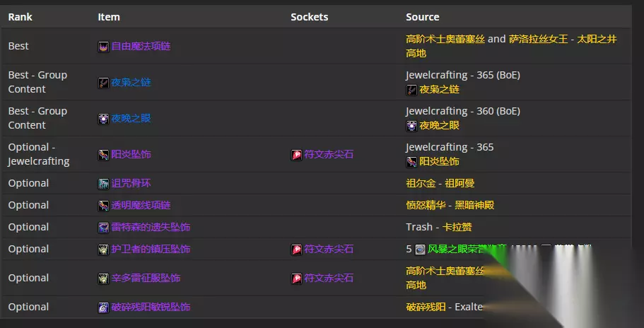Viewport: 644px width, 328px height.
Task: Click the Sockets column header
Action: pyautogui.click(x=309, y=17)
